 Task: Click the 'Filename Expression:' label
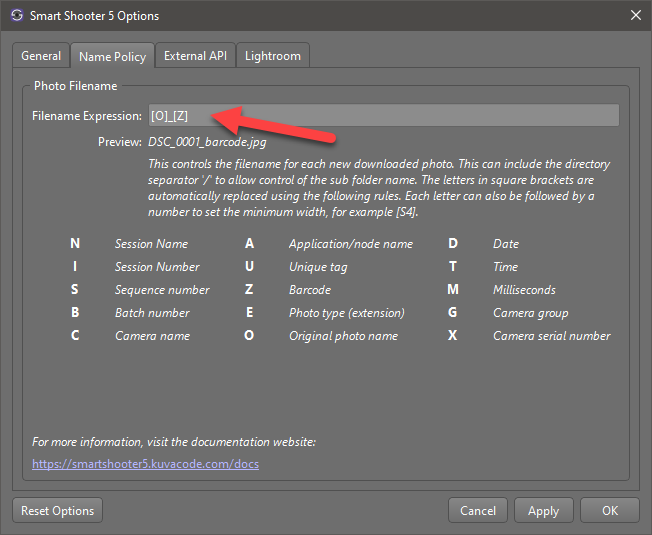(87, 116)
